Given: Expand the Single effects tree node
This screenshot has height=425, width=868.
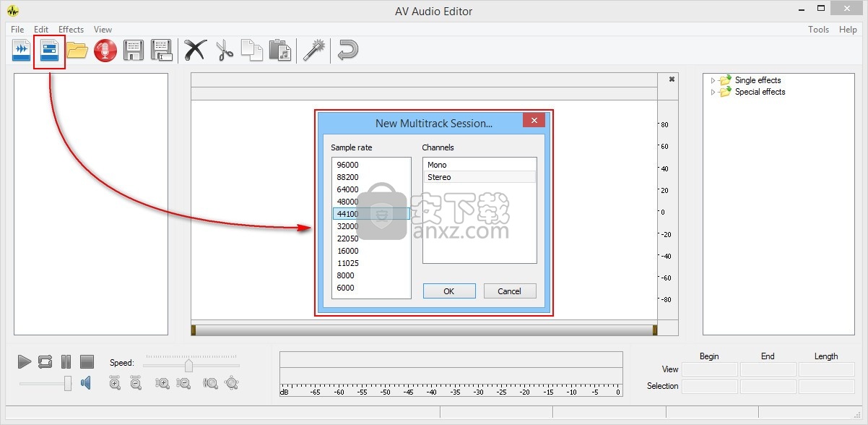Looking at the screenshot, I should (713, 80).
